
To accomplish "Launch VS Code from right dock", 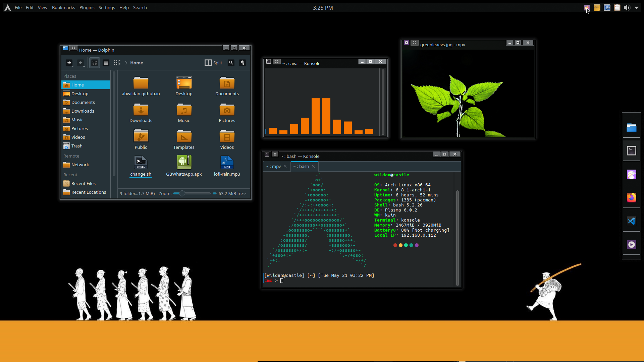I will [x=632, y=221].
